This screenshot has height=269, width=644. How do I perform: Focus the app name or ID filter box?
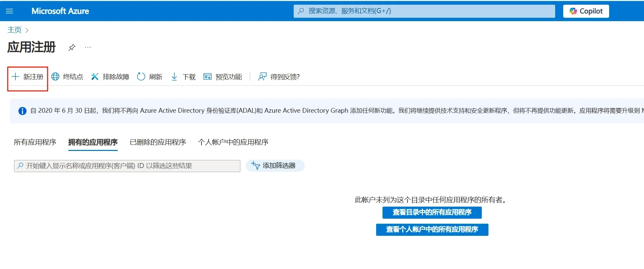point(127,166)
